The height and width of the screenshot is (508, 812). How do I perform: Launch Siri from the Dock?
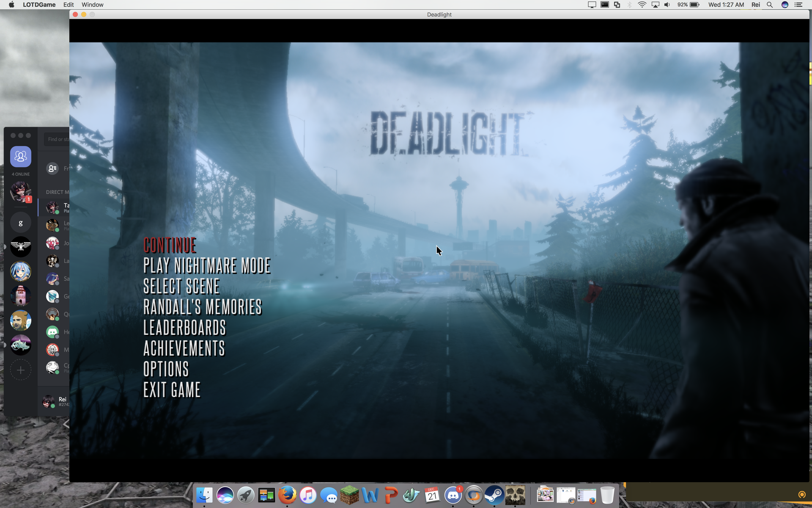click(225, 495)
